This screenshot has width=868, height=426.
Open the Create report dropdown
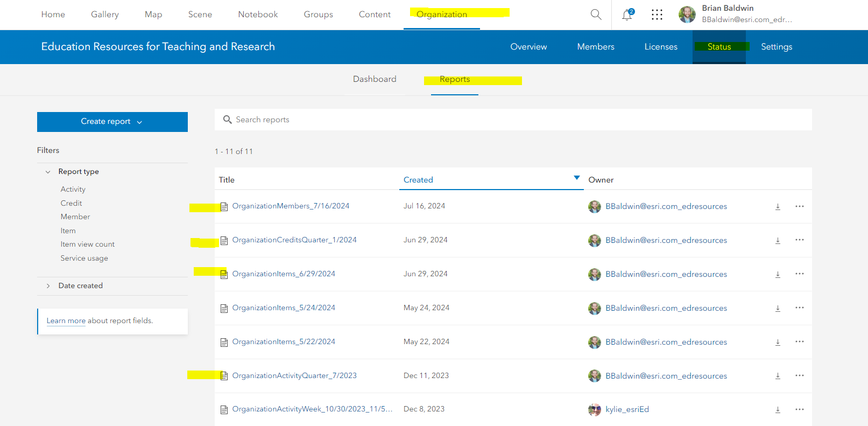[112, 122]
